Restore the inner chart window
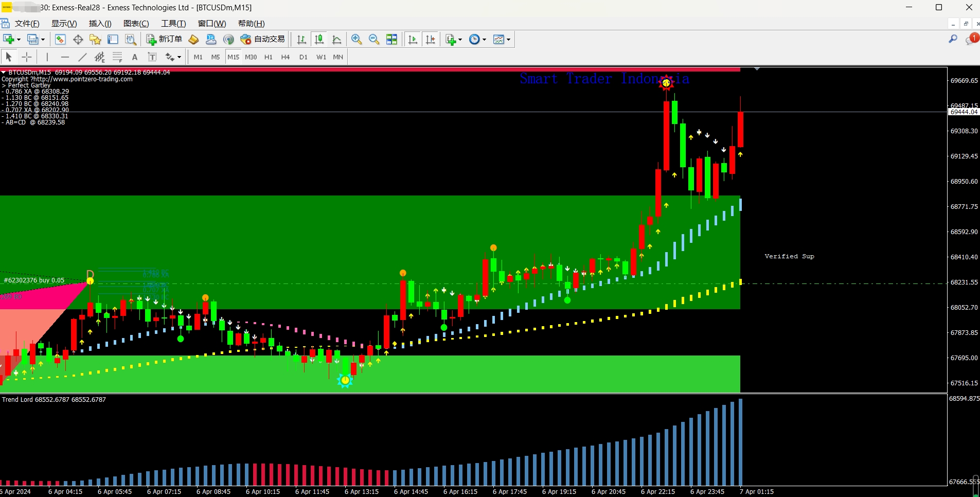 pyautogui.click(x=966, y=24)
